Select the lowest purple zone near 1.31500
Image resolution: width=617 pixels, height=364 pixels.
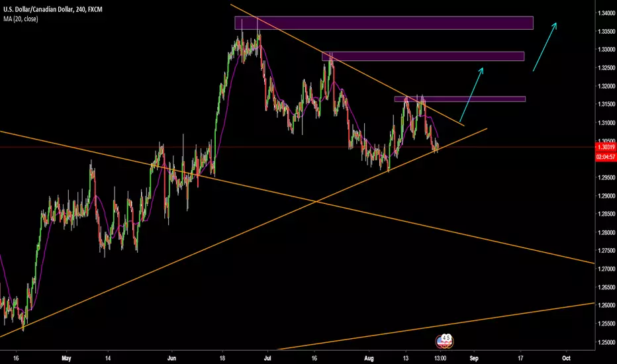pyautogui.click(x=460, y=99)
